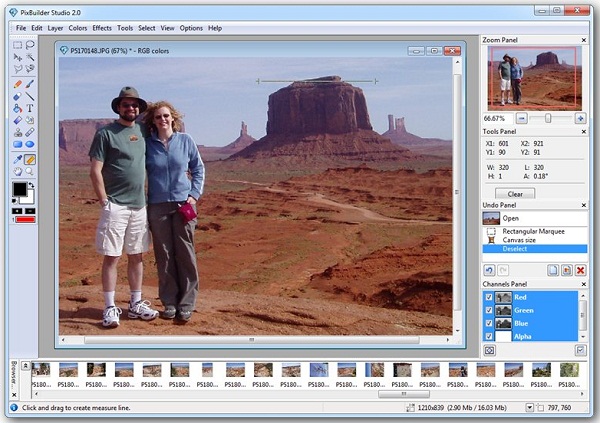
Task: Toggle the Red channel checkbox
Action: 489,297
